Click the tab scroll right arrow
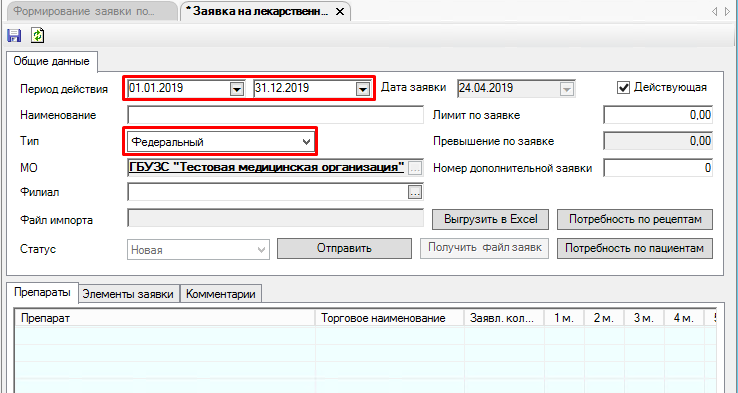The height and width of the screenshot is (393, 738). 728,12
